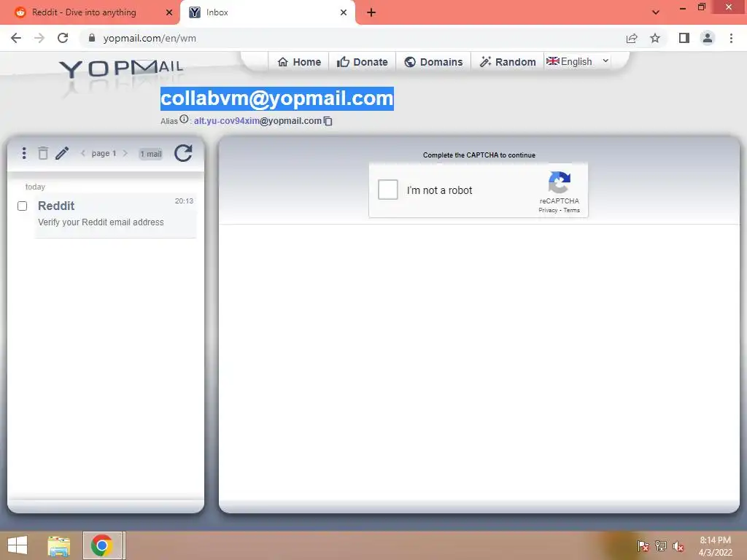Viewport: 747px width, 560px height.
Task: Toggle the Chrome side panel icon
Action: click(684, 38)
